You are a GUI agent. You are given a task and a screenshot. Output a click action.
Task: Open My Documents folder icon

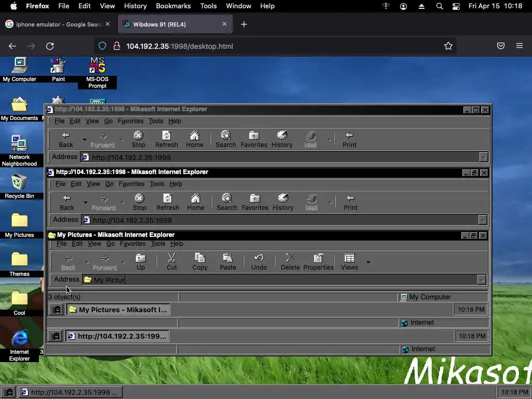[x=19, y=109]
